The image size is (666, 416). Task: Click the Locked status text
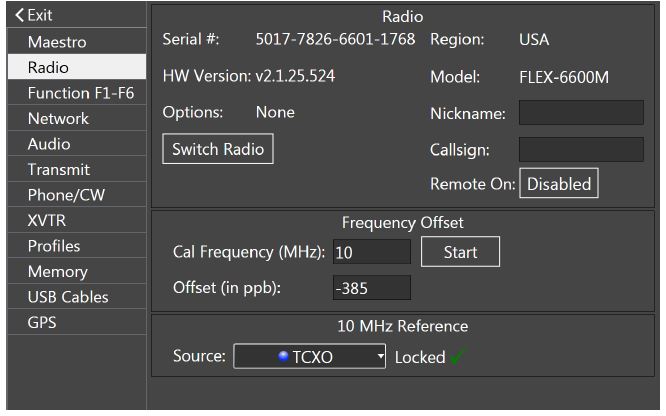(420, 357)
